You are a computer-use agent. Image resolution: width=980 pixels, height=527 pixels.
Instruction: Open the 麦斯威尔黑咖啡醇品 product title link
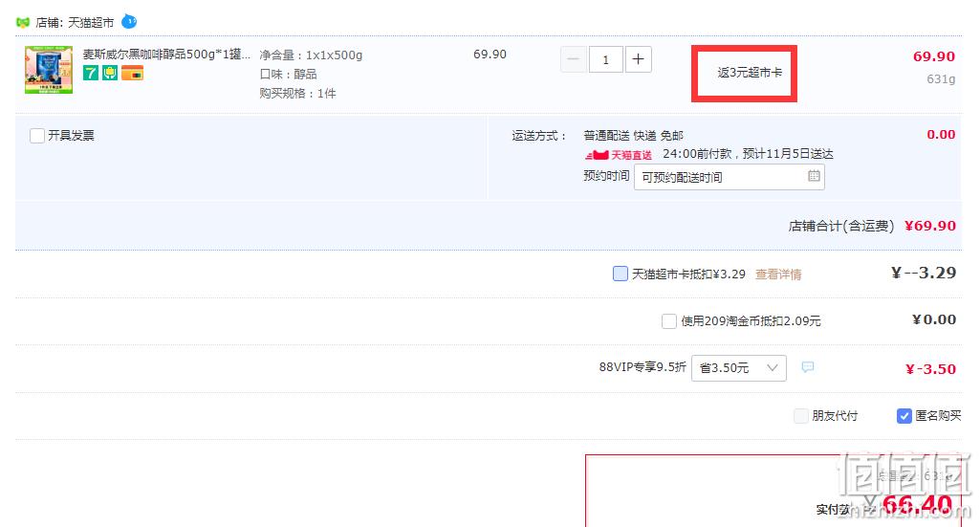(x=166, y=55)
